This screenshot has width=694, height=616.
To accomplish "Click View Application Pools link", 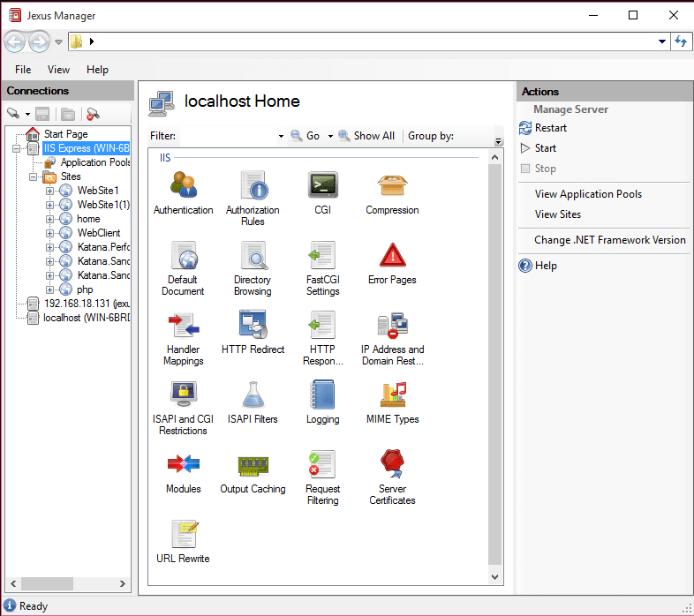I will 588,194.
